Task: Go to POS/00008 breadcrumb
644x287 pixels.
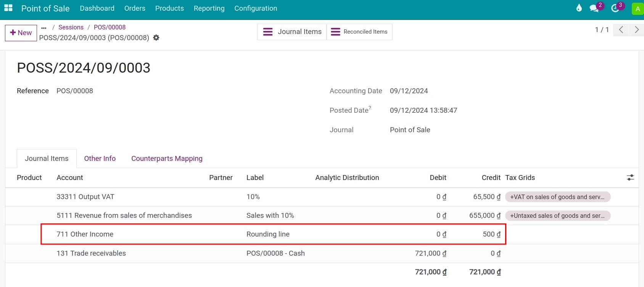Action: coord(109,27)
